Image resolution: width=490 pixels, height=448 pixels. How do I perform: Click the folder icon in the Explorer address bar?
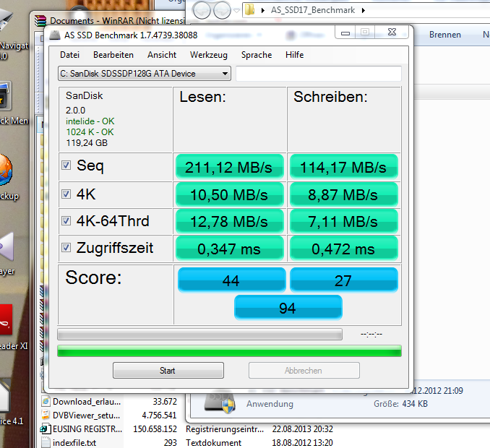click(x=249, y=9)
